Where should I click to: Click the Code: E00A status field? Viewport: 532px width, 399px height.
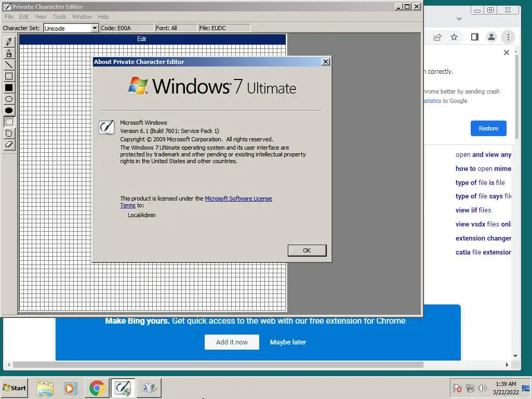(127, 28)
